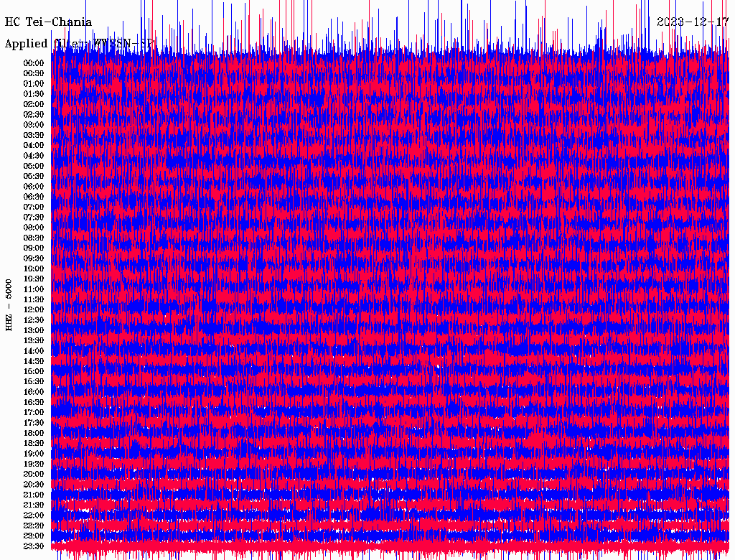
Task: Select the 11:00 time label
Action: pyautogui.click(x=34, y=289)
